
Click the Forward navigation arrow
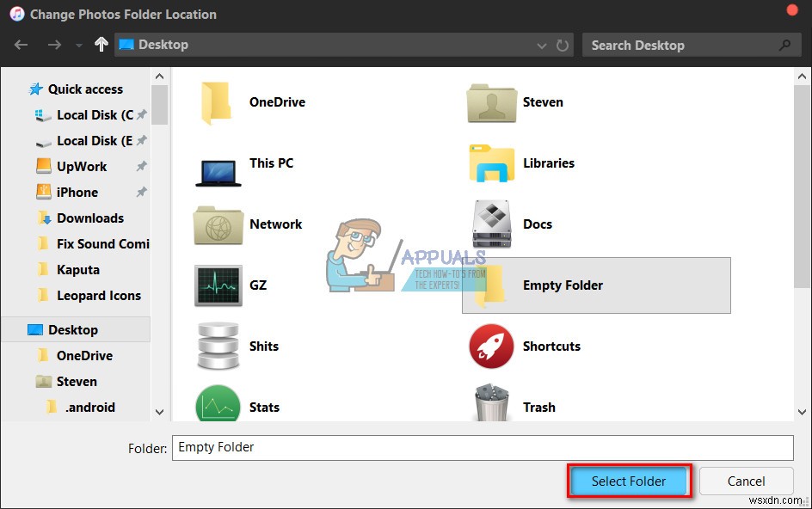coord(54,45)
